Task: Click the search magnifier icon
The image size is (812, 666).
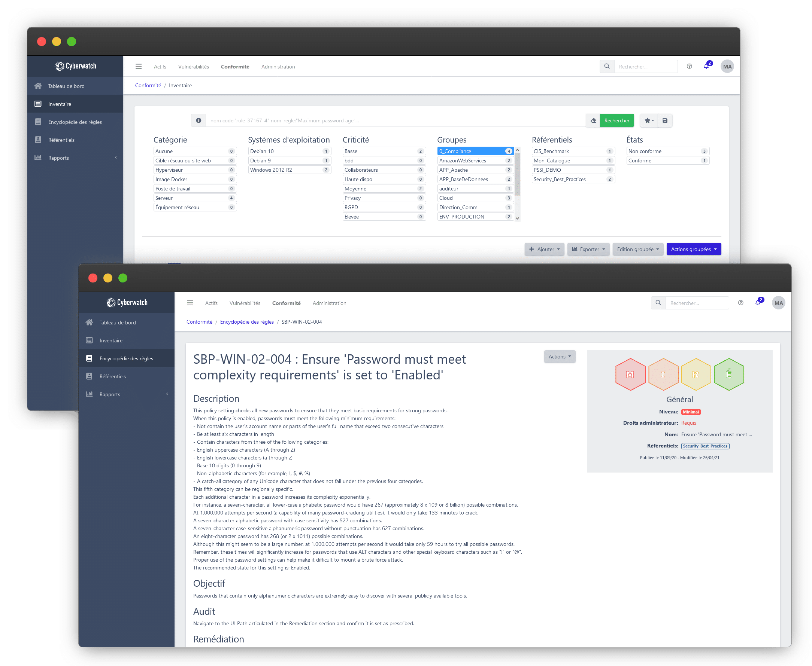Action: pyautogui.click(x=607, y=66)
